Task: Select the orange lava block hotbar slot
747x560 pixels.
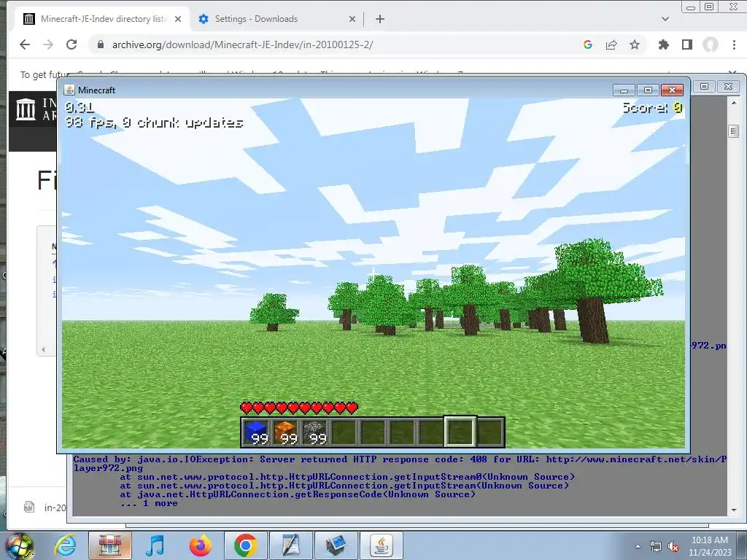Action: tap(286, 432)
